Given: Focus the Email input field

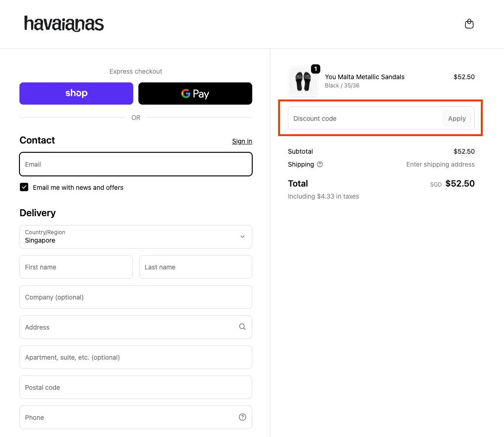Looking at the screenshot, I should [136, 164].
